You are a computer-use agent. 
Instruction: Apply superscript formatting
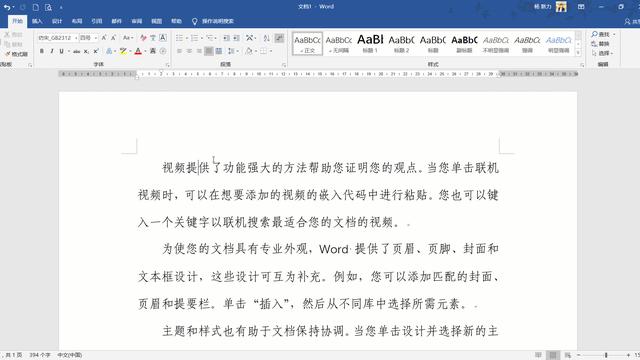click(96, 51)
